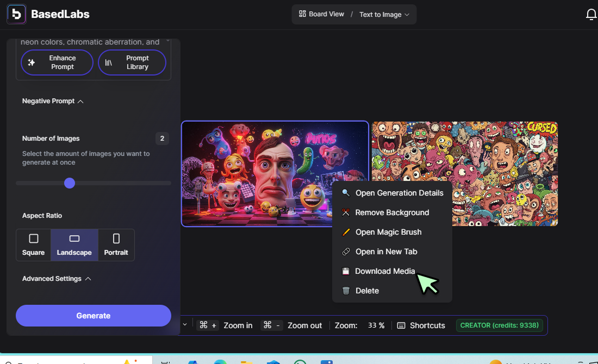Click the CREATOR credits badge

(499, 325)
